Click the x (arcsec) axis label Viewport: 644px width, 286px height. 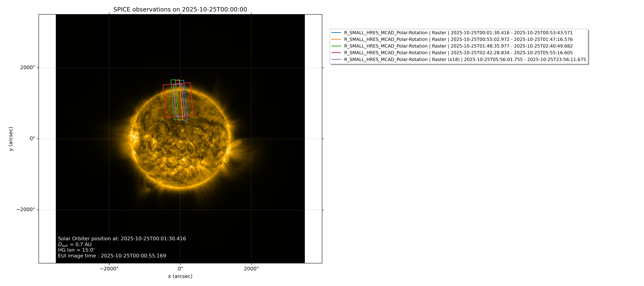pyautogui.click(x=180, y=276)
